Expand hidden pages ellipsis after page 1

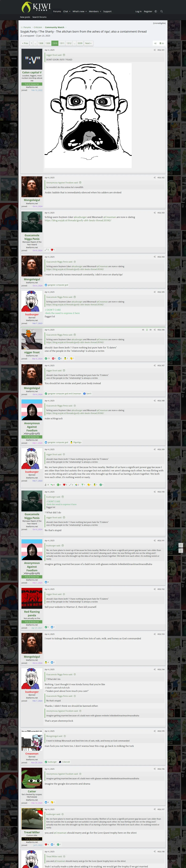(x=35, y=43)
